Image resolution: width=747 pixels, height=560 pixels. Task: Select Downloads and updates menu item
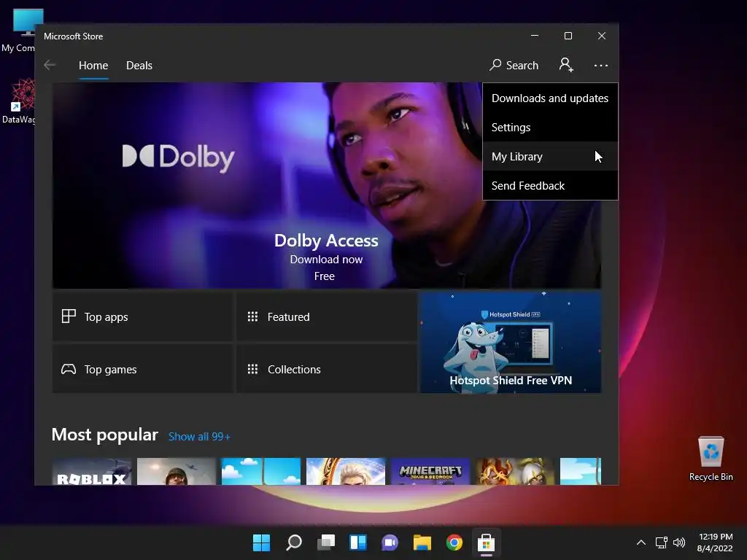pyautogui.click(x=550, y=98)
